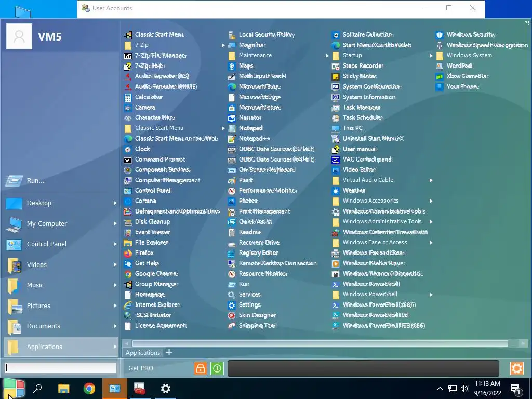Open Microsoft Store entry
The width and height of the screenshot is (532, 399).
(x=255, y=108)
